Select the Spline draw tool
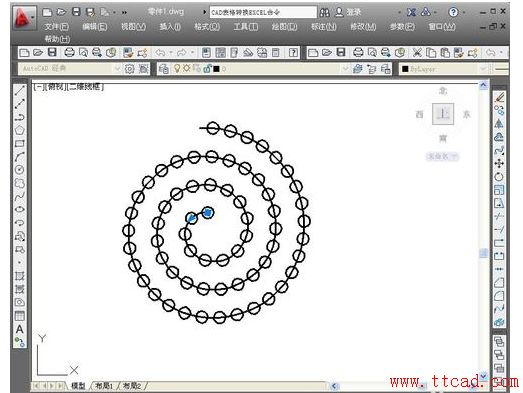The image size is (523, 393). click(x=20, y=196)
